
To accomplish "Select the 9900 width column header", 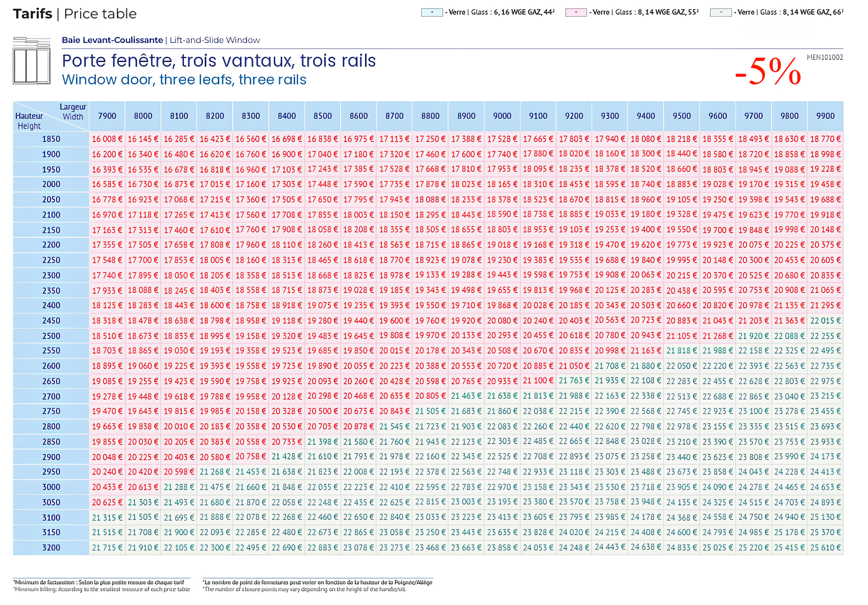I will click(x=825, y=116).
